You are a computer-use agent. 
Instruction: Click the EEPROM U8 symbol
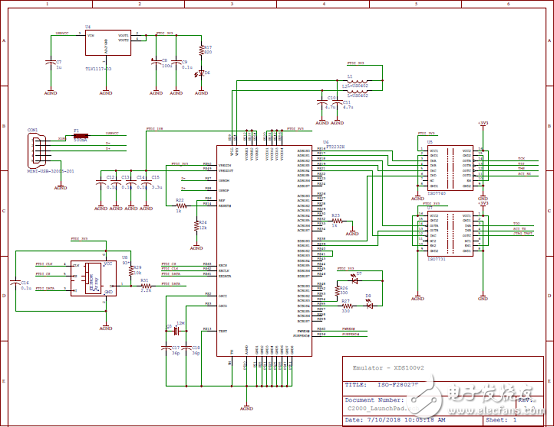click(94, 278)
